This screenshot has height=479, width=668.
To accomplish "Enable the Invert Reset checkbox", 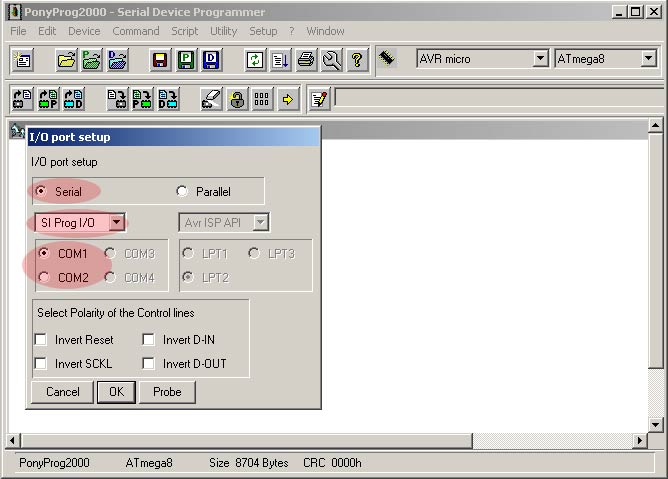I will [41, 340].
